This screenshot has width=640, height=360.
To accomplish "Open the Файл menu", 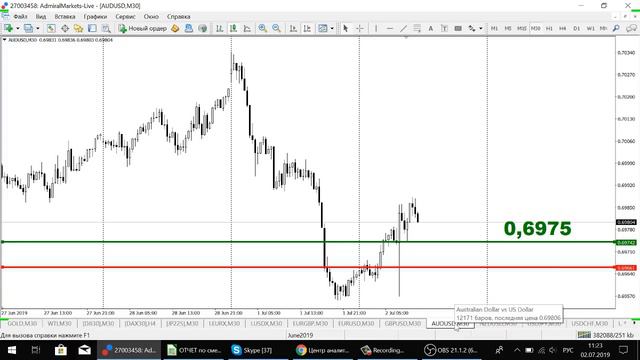I will [x=20, y=17].
